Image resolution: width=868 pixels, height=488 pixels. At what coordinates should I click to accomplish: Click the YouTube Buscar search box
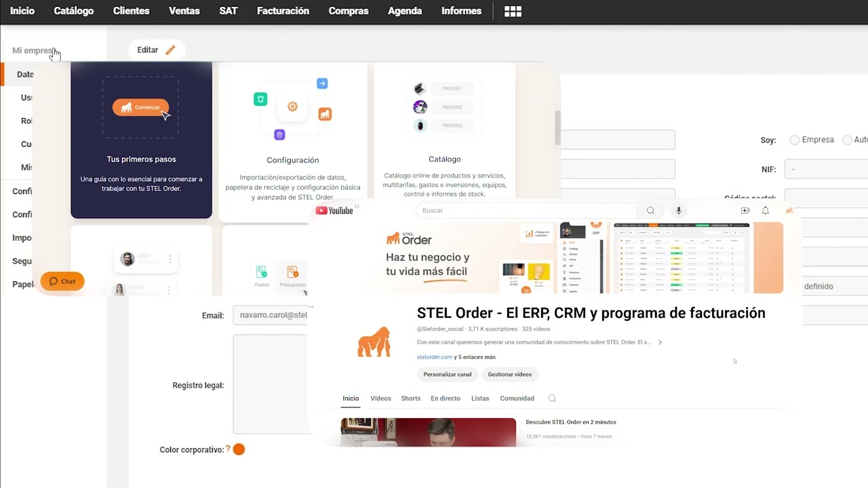[526, 211]
